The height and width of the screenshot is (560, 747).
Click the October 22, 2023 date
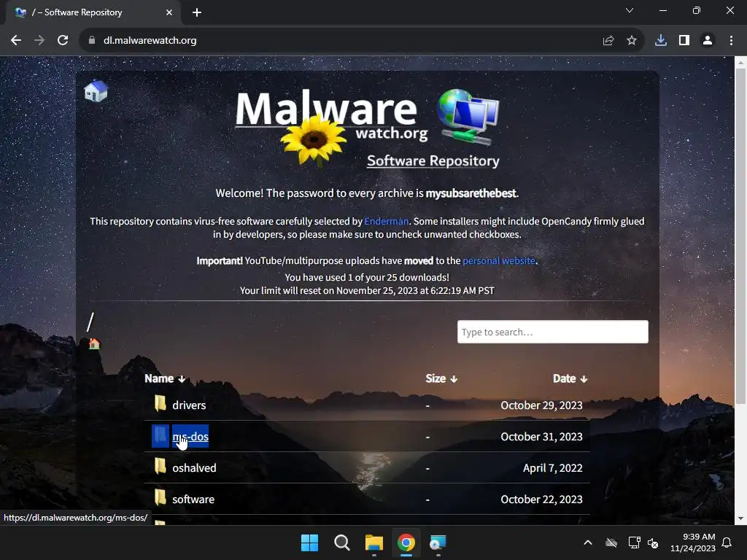tap(541, 499)
